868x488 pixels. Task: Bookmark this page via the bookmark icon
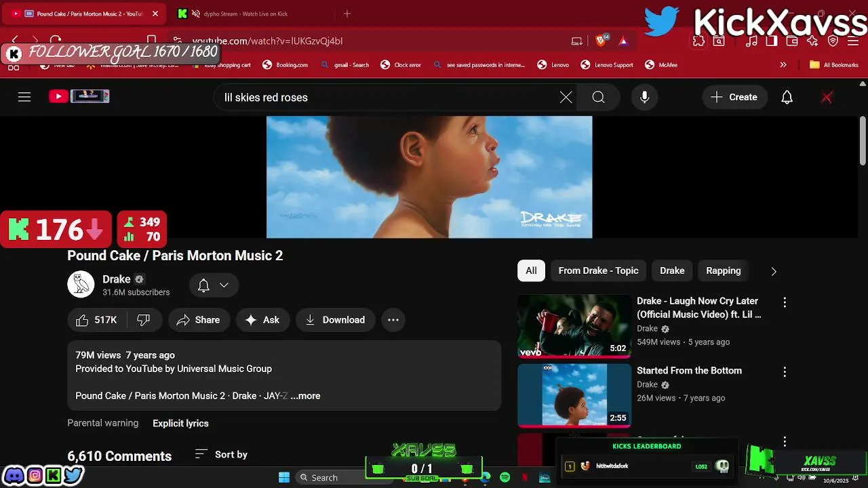point(152,40)
